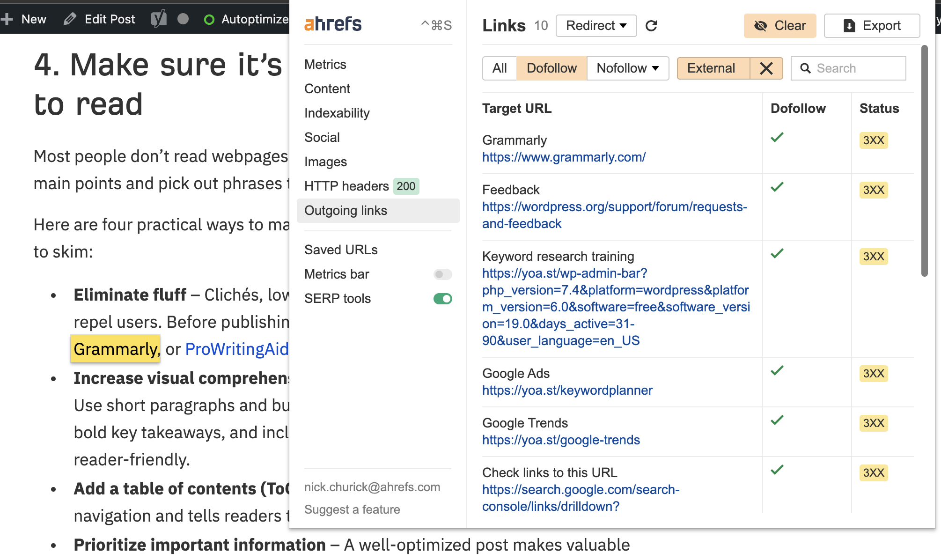The image size is (941, 560).
Task: Refresh the outgoing links list
Action: tap(652, 26)
